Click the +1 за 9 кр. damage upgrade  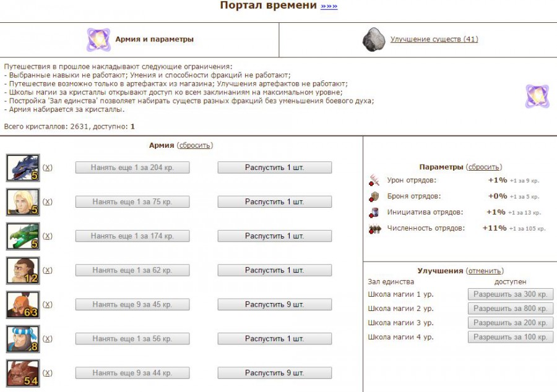[524, 181]
